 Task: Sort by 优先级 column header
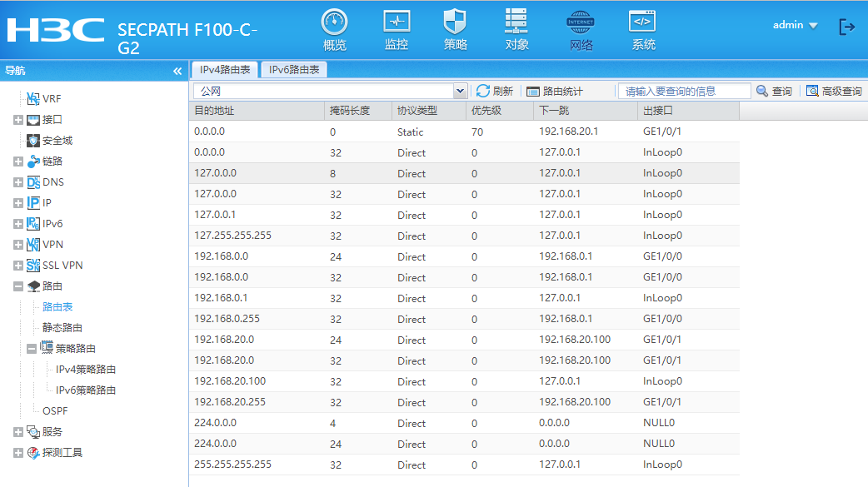500,111
